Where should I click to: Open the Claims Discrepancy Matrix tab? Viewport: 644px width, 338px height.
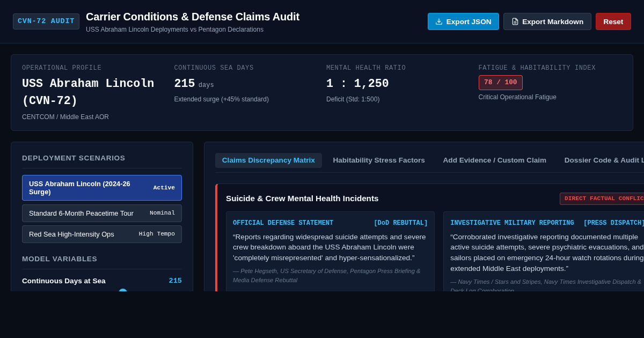(x=268, y=160)
